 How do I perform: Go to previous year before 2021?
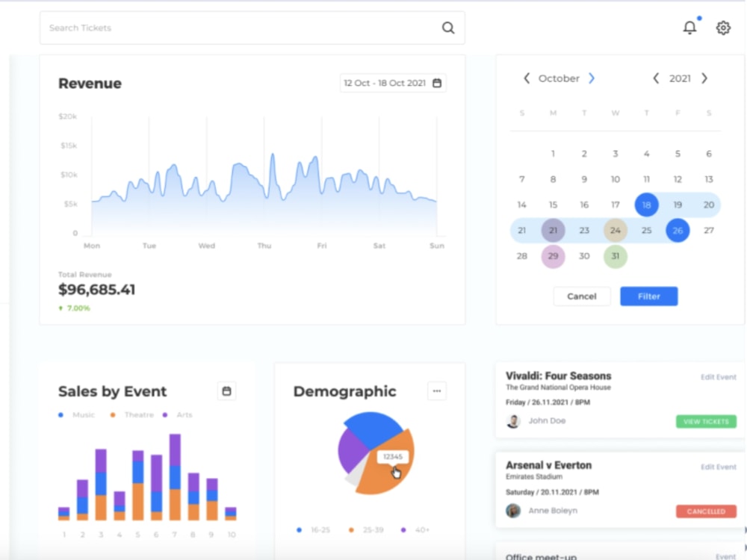[656, 78]
